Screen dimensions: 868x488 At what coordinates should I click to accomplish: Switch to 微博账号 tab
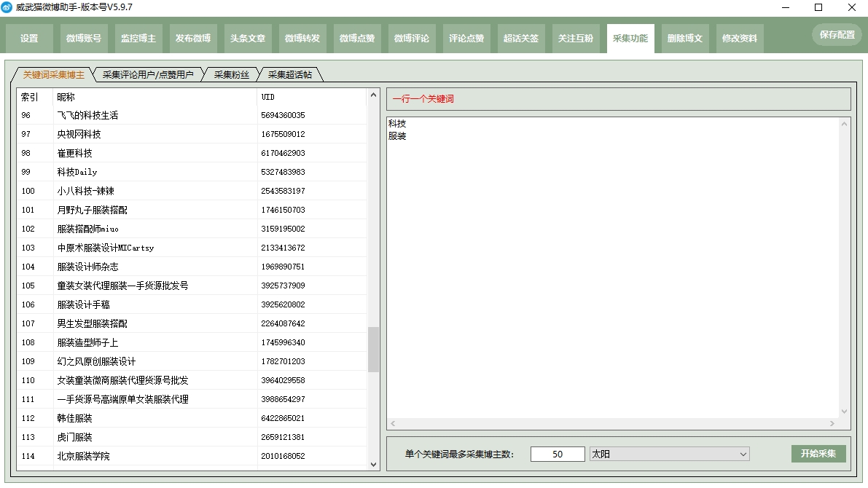(x=84, y=39)
